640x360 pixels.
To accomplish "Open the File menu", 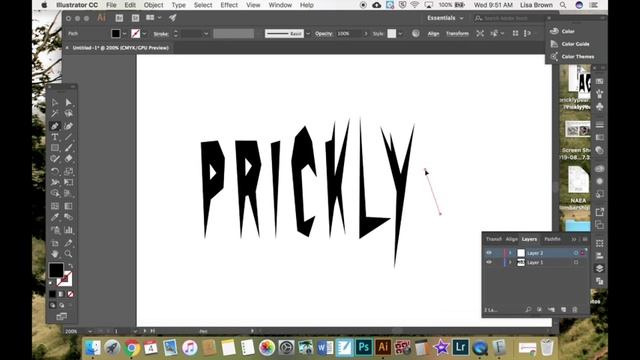I will pos(111,5).
